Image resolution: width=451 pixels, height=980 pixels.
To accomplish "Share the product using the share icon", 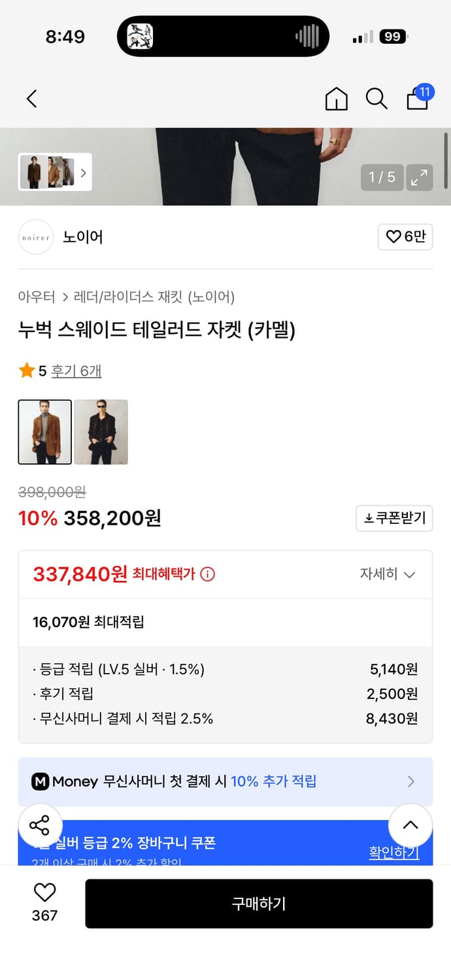I will [x=41, y=825].
